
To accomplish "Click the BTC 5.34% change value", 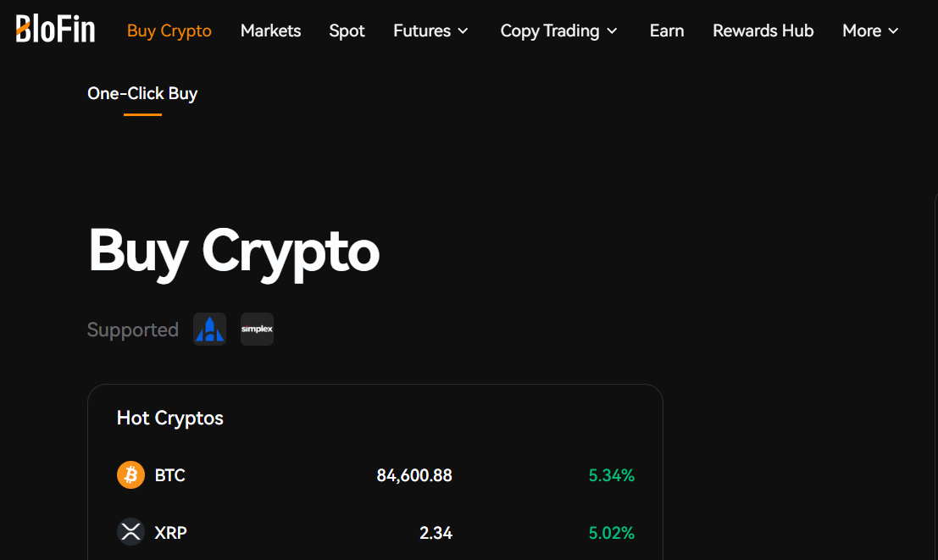I will coord(611,475).
